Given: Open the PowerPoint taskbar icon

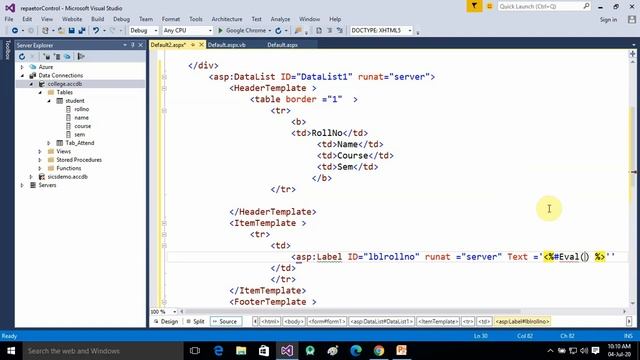Looking at the screenshot, I should [402, 351].
